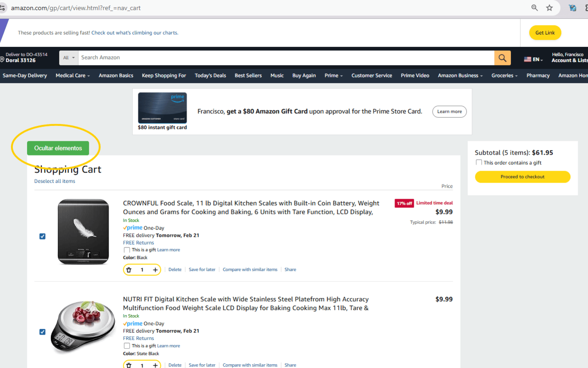Increase quantity of CROWNFUL Food Scale
The image size is (588, 368).
point(155,270)
